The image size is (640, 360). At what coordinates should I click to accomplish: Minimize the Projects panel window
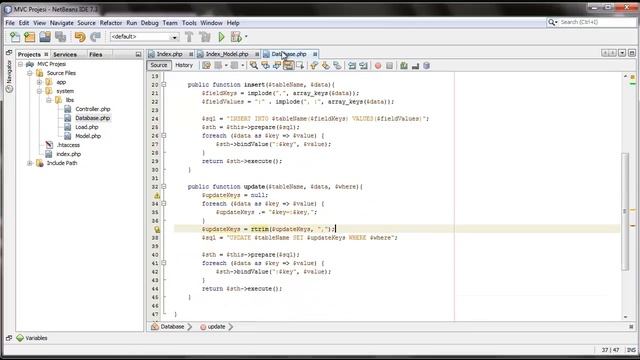click(x=138, y=54)
